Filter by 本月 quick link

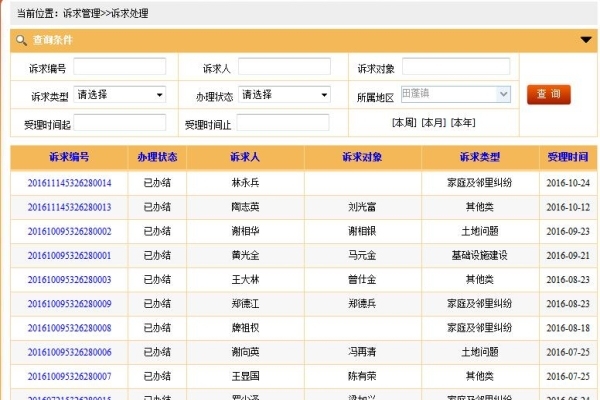433,123
